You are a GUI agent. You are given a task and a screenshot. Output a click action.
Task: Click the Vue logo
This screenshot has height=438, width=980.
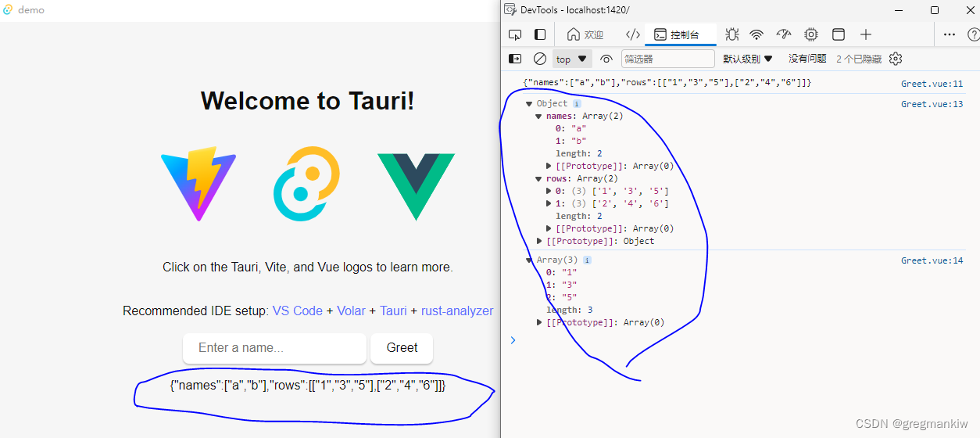click(416, 187)
